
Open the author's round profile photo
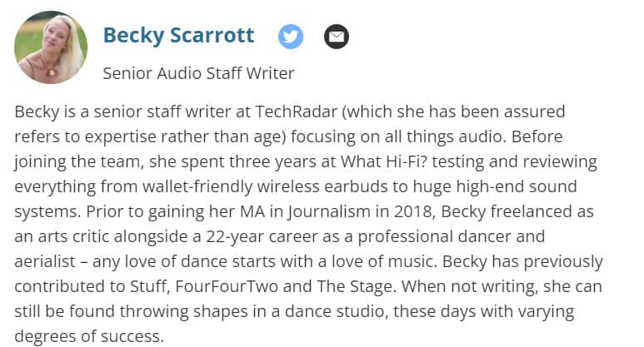pyautogui.click(x=51, y=47)
